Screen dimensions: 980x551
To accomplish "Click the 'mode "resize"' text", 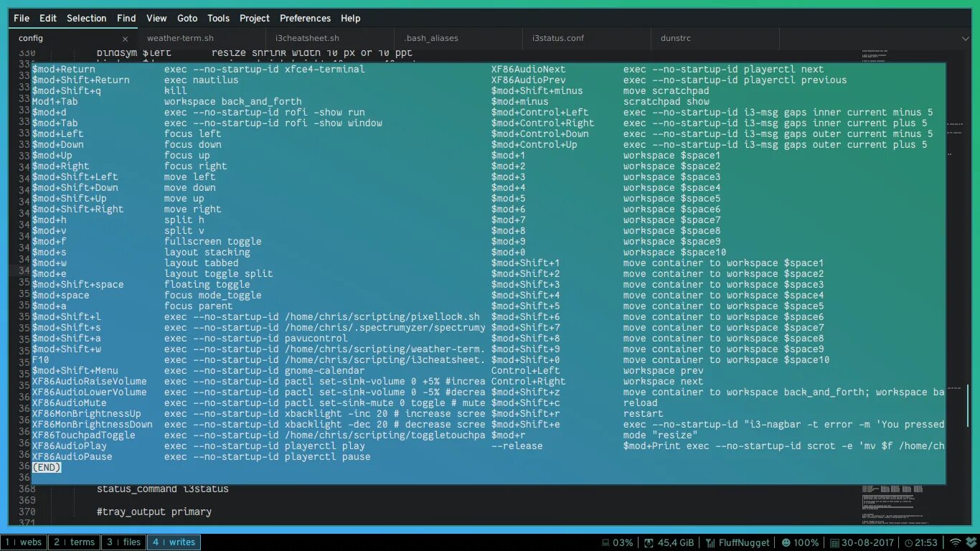I will point(660,435).
